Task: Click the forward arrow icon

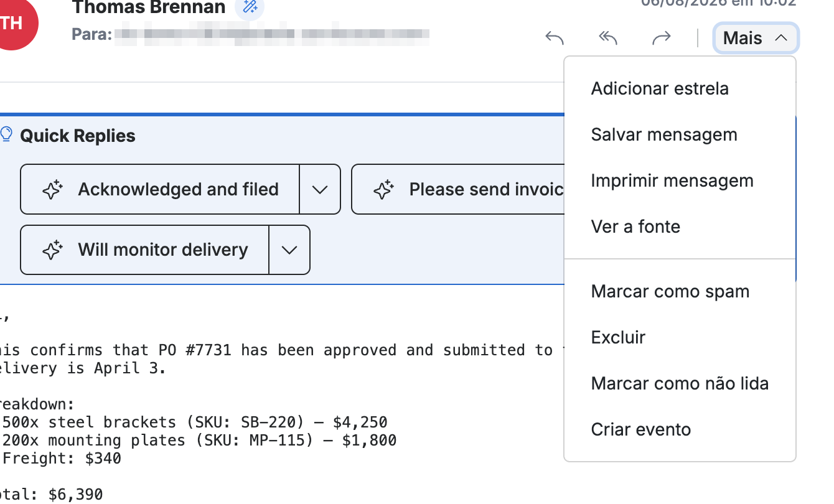Action: (x=662, y=38)
